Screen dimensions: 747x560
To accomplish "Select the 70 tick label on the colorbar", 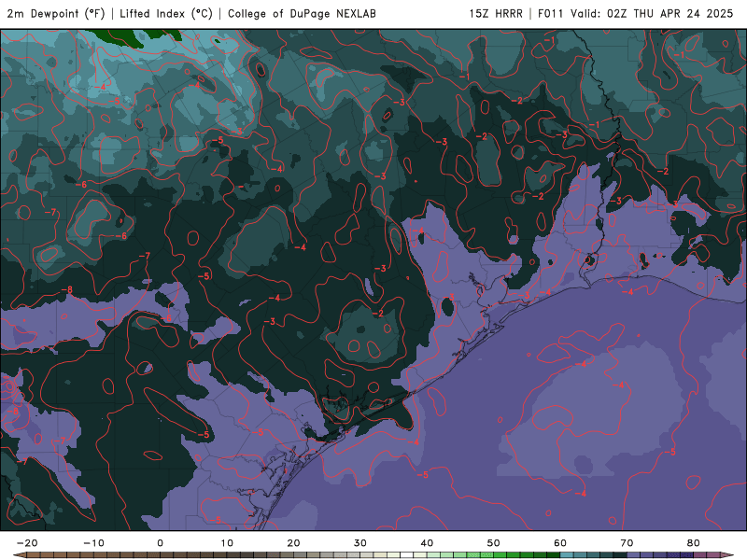I will pos(627,543).
